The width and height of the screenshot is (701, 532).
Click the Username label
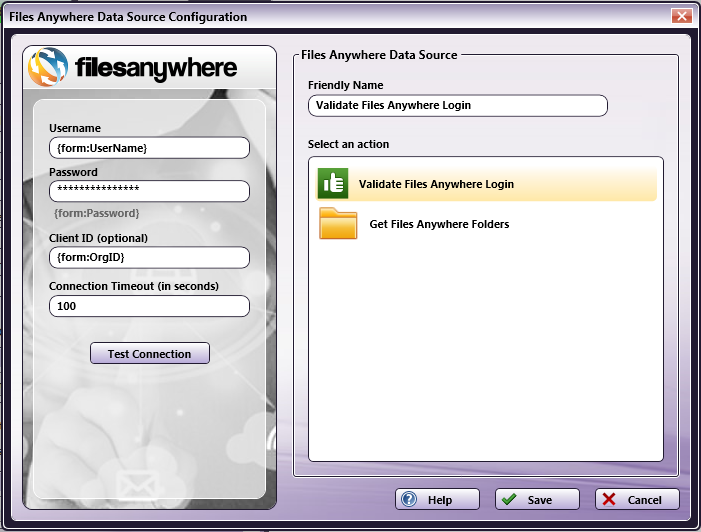click(75, 128)
